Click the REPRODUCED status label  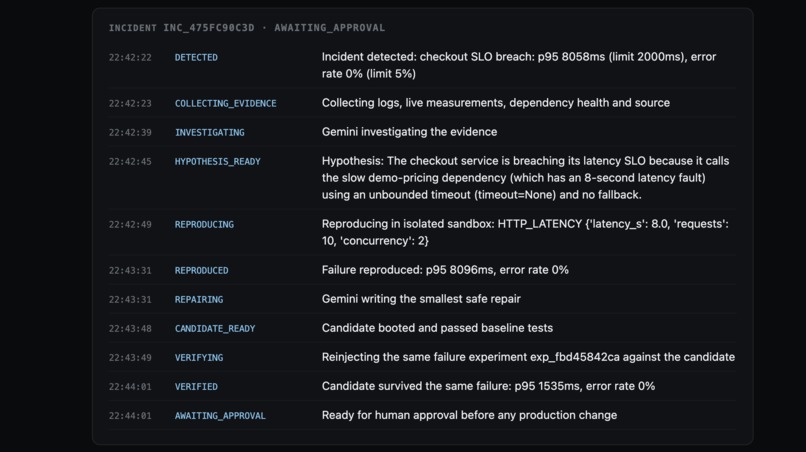(201, 270)
